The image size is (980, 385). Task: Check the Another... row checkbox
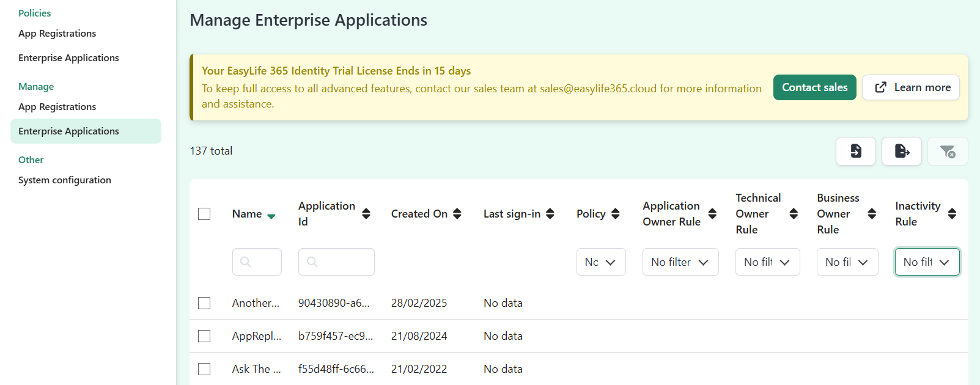click(x=204, y=303)
